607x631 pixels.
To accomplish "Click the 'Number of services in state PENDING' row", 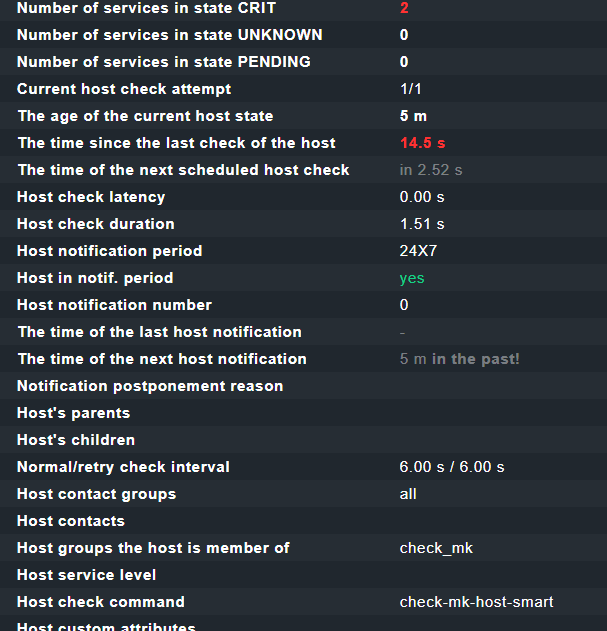I will point(163,62).
